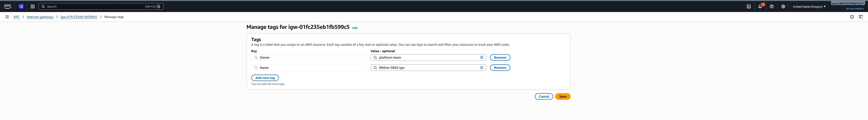Cancel tag changes
The image size is (868, 120).
click(x=544, y=96)
